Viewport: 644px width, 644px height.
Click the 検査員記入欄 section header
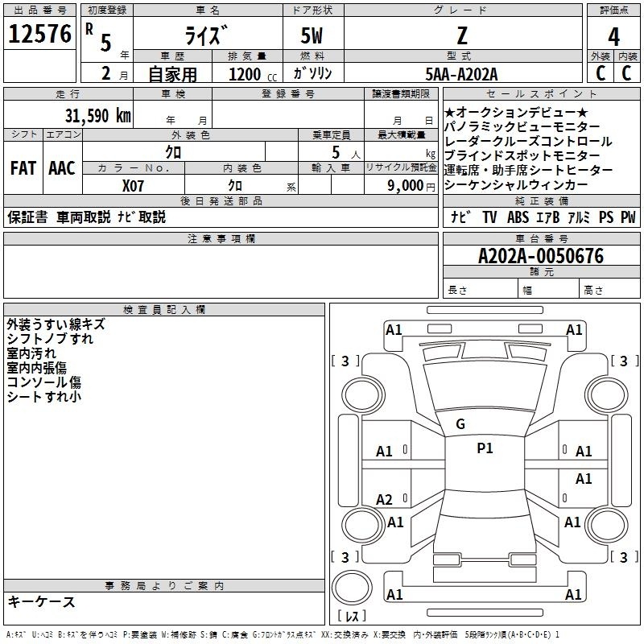point(164,310)
